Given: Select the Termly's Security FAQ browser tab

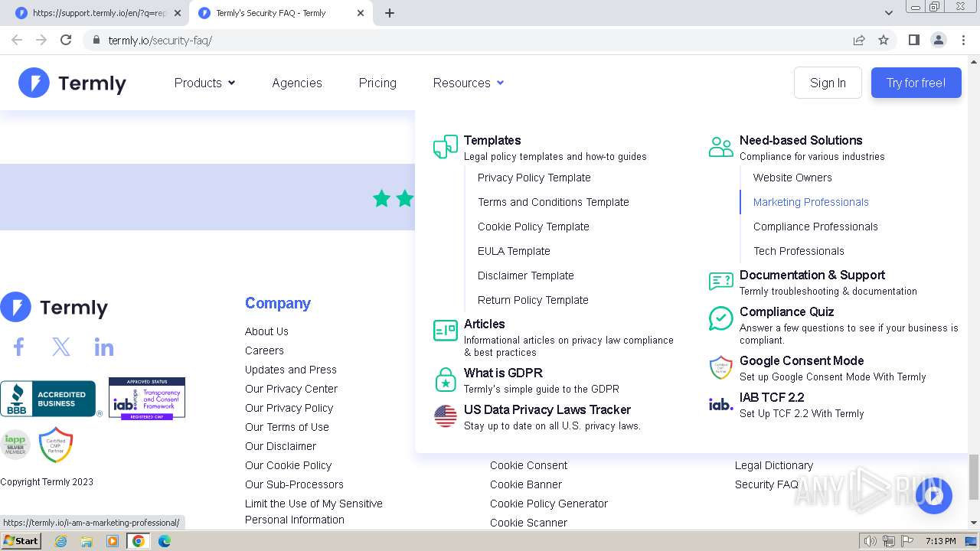Looking at the screenshot, I should pos(281,13).
